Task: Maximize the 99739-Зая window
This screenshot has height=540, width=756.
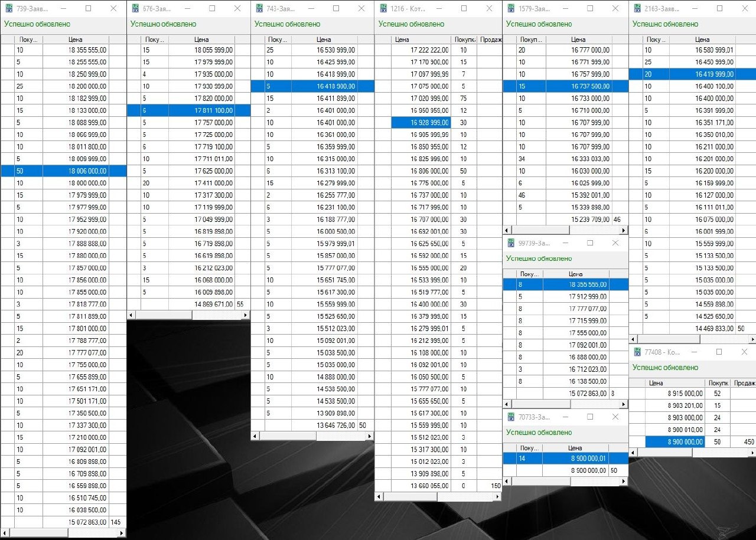Action: (589, 243)
